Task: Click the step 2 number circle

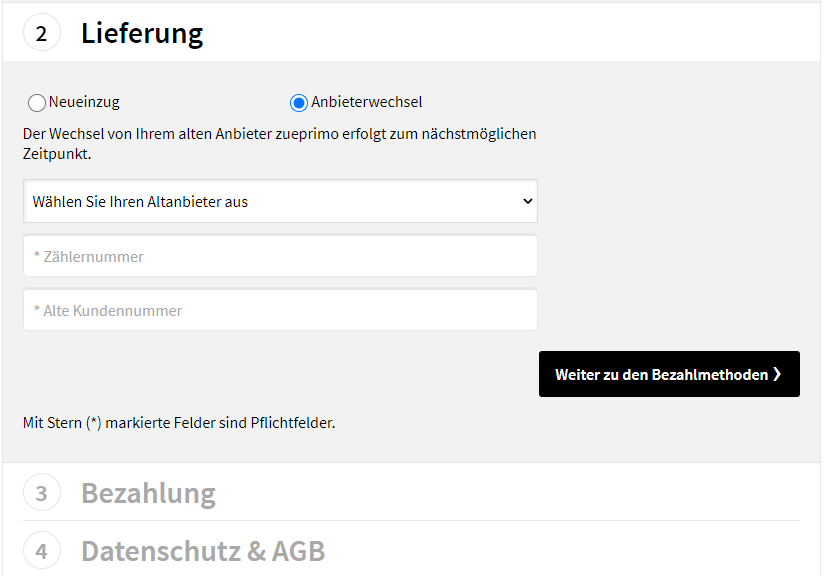Action: tap(41, 33)
